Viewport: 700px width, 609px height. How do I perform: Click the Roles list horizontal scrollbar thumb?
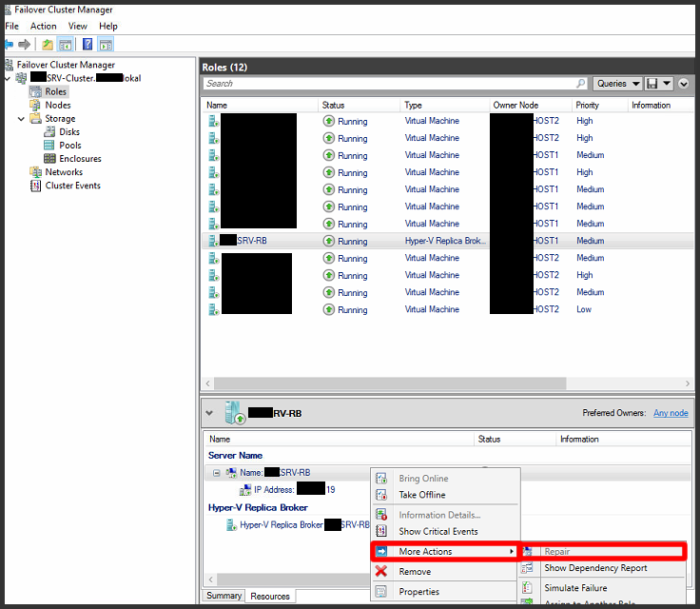point(390,383)
